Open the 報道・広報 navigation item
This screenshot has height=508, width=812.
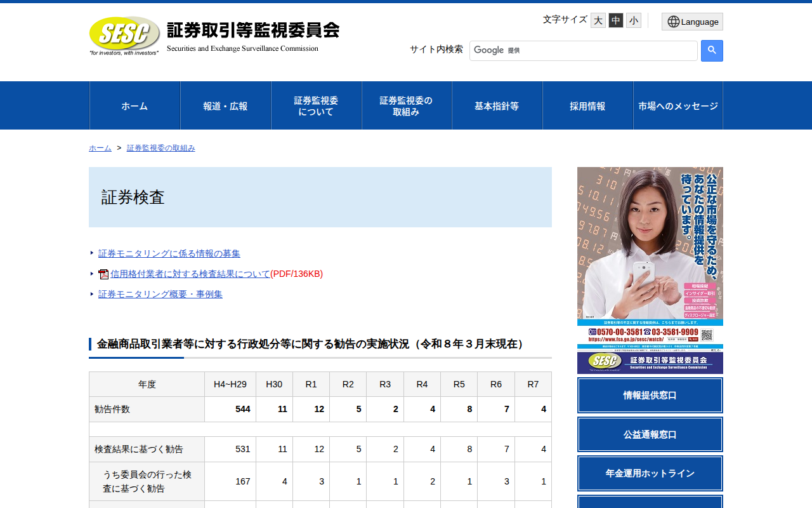tap(226, 105)
